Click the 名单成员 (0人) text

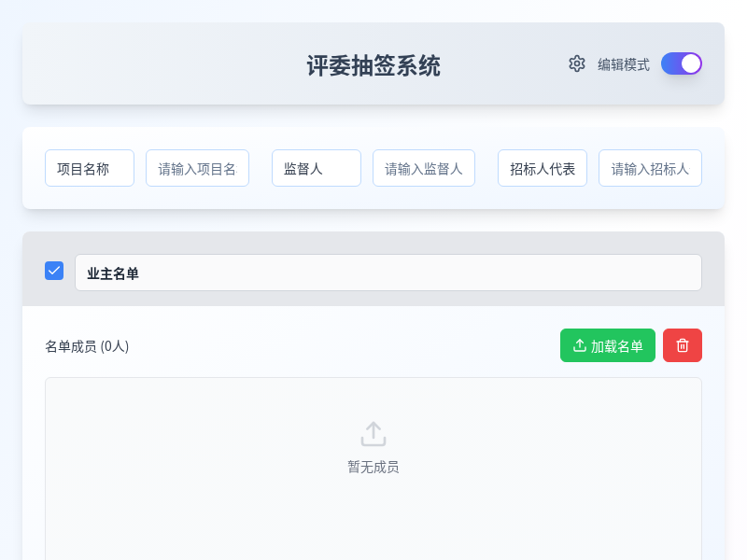87,346
